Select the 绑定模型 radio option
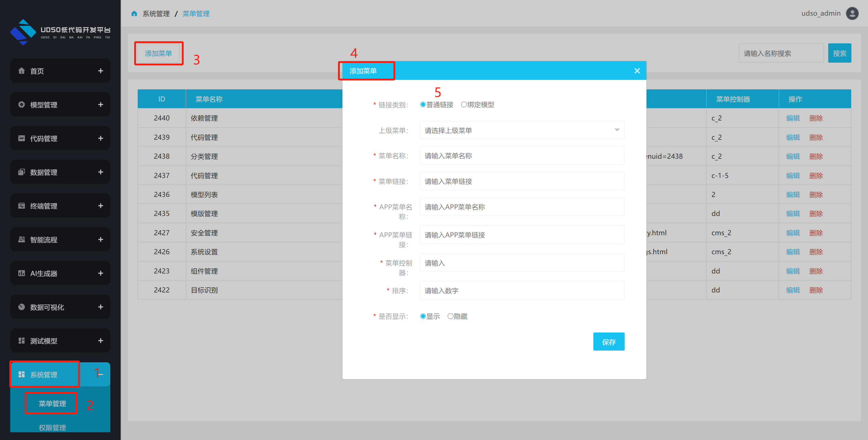Viewport: 868px width, 440px height. coord(464,105)
